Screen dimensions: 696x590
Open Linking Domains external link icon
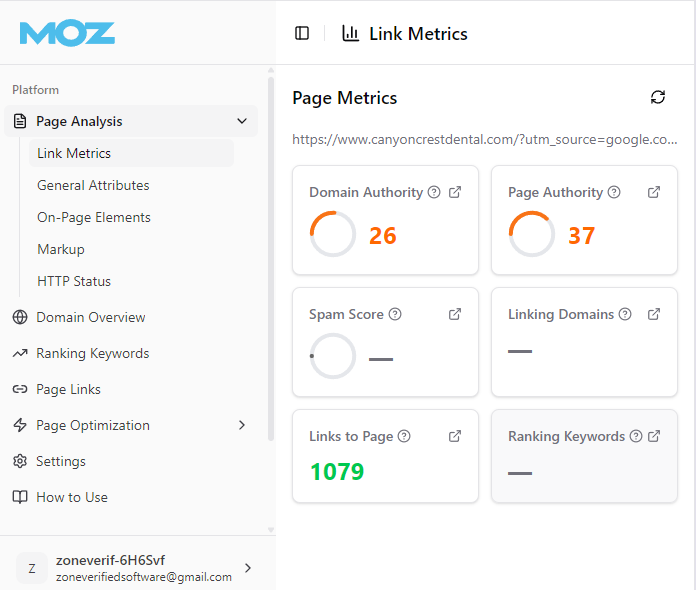[x=654, y=314]
